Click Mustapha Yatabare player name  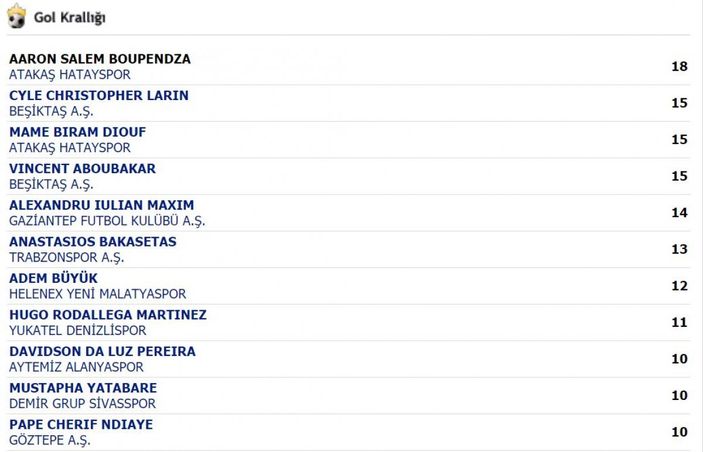(83, 388)
